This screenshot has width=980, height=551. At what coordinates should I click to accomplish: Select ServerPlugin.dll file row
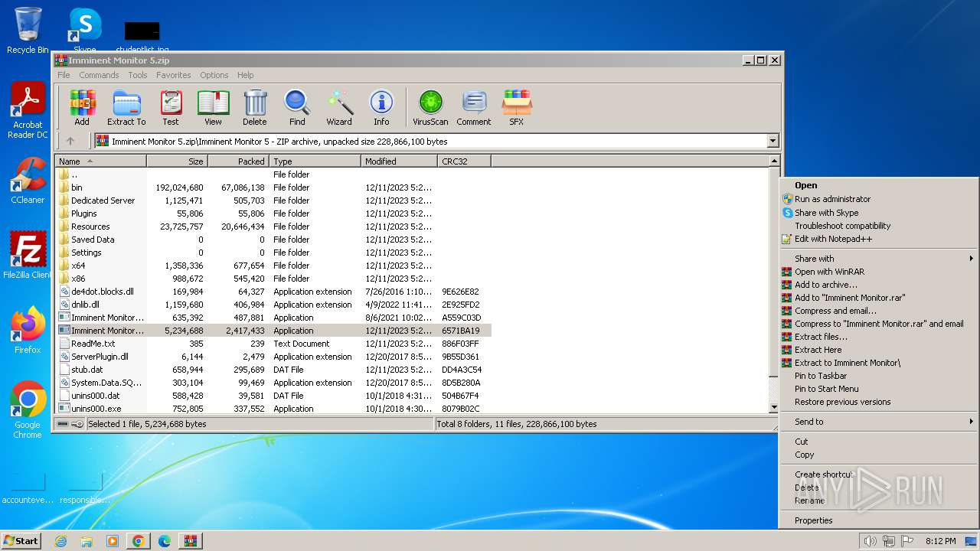coord(273,357)
